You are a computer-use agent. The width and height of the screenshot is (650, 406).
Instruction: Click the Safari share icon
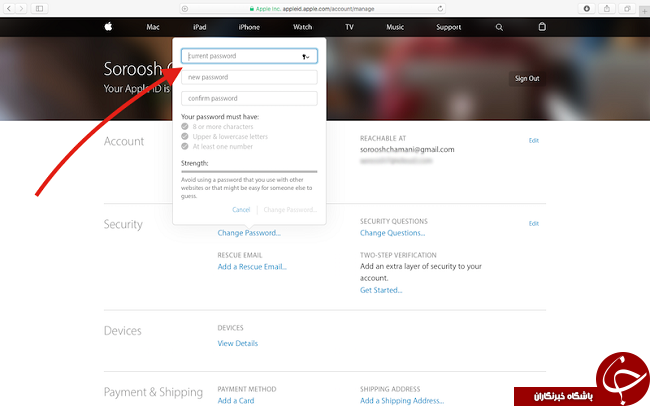[x=607, y=8]
